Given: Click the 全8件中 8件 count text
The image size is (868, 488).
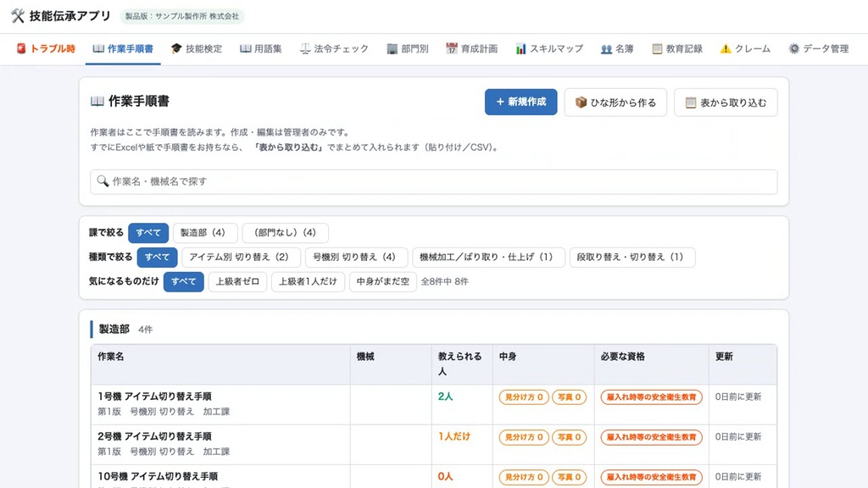Looking at the screenshot, I should tap(444, 281).
